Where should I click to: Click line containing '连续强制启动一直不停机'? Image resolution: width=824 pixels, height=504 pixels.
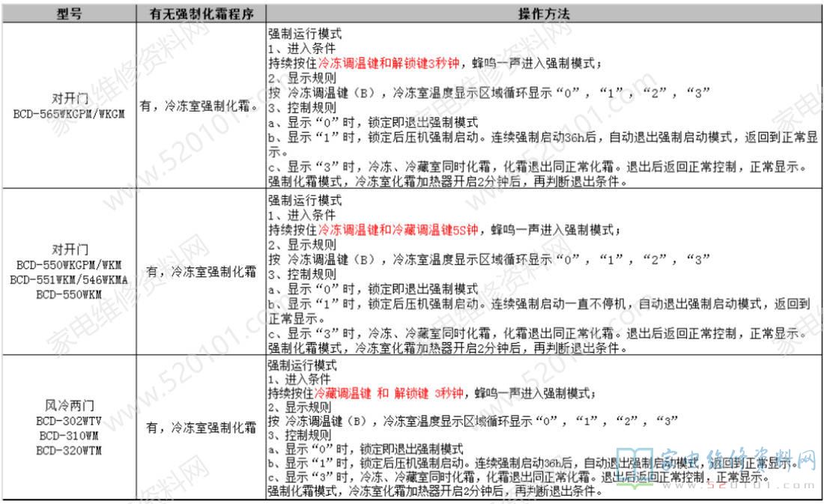tap(539, 304)
